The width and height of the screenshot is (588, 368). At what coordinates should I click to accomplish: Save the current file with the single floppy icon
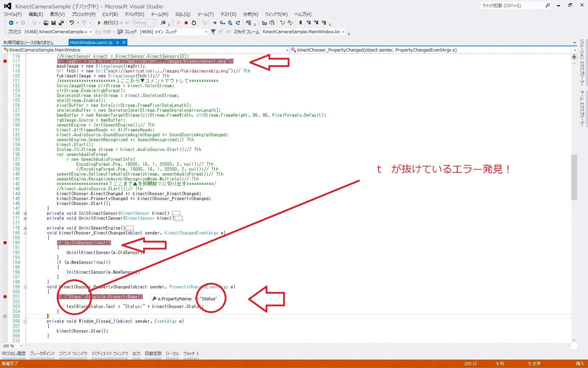(x=54, y=23)
